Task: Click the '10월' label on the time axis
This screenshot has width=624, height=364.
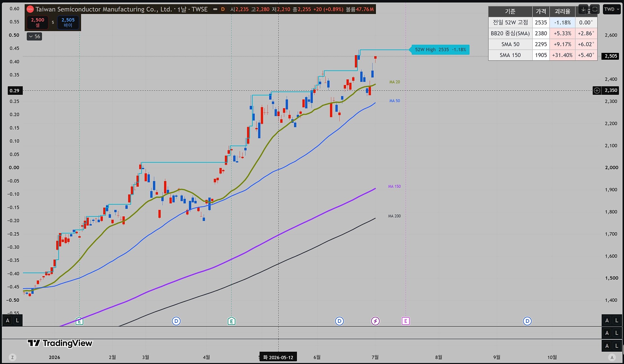Action: pyautogui.click(x=552, y=358)
